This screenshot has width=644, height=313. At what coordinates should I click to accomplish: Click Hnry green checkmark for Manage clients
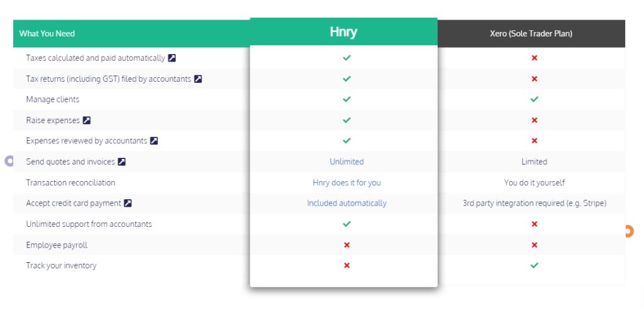(x=347, y=99)
